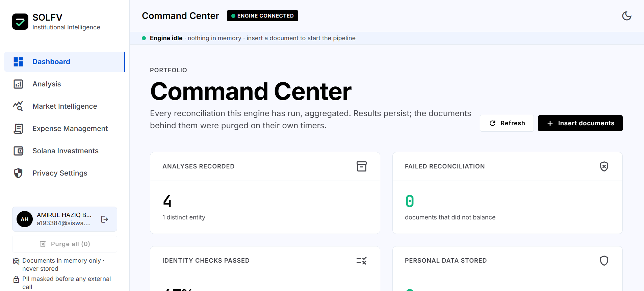The image size is (644, 291).
Task: Click the user name AMIRUL HAZIQ B...
Action: (64, 215)
